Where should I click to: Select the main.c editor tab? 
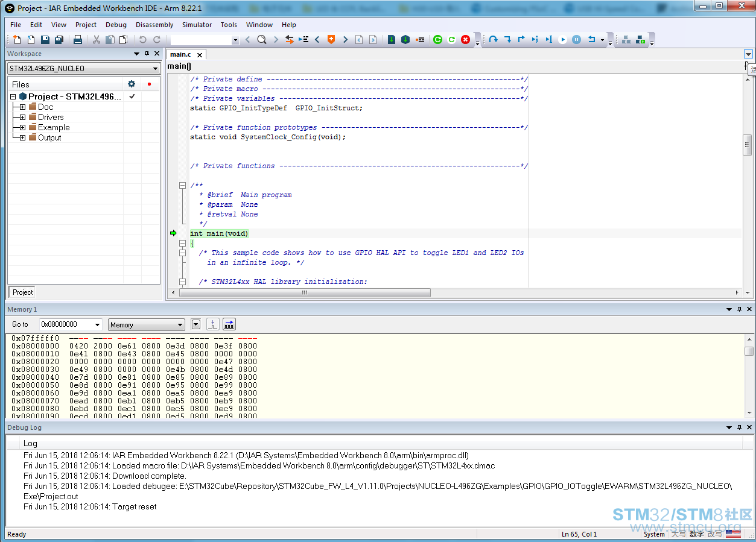[181, 54]
